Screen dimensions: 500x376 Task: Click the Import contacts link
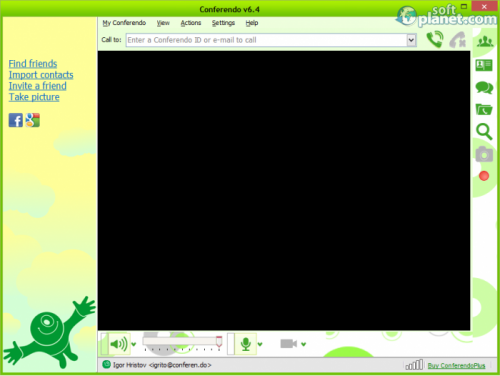(41, 75)
